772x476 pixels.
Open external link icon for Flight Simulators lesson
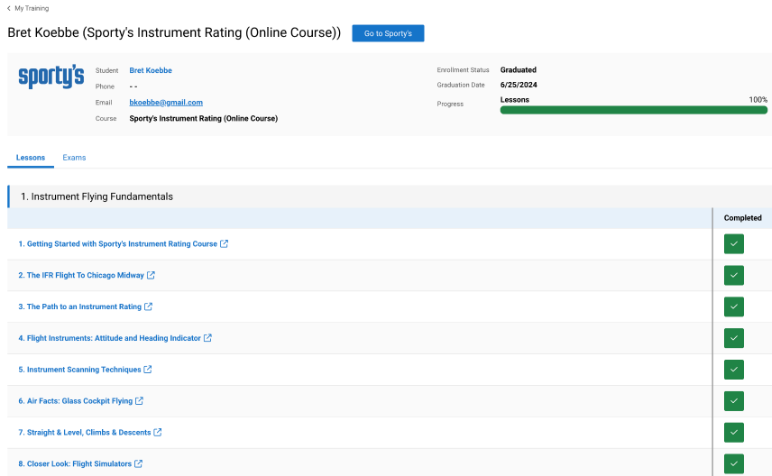pos(138,464)
